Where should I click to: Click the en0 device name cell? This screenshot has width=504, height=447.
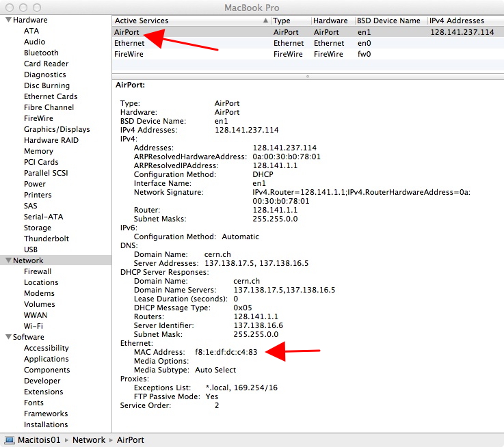point(364,43)
